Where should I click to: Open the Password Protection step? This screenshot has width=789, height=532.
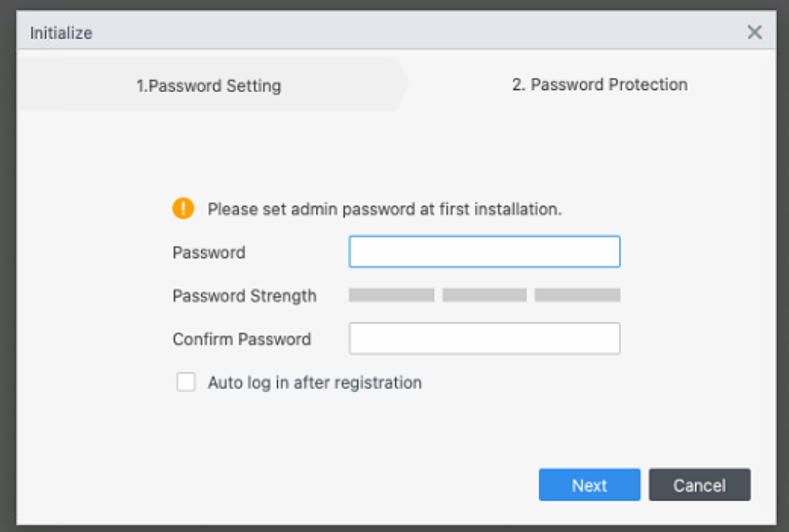(x=600, y=85)
